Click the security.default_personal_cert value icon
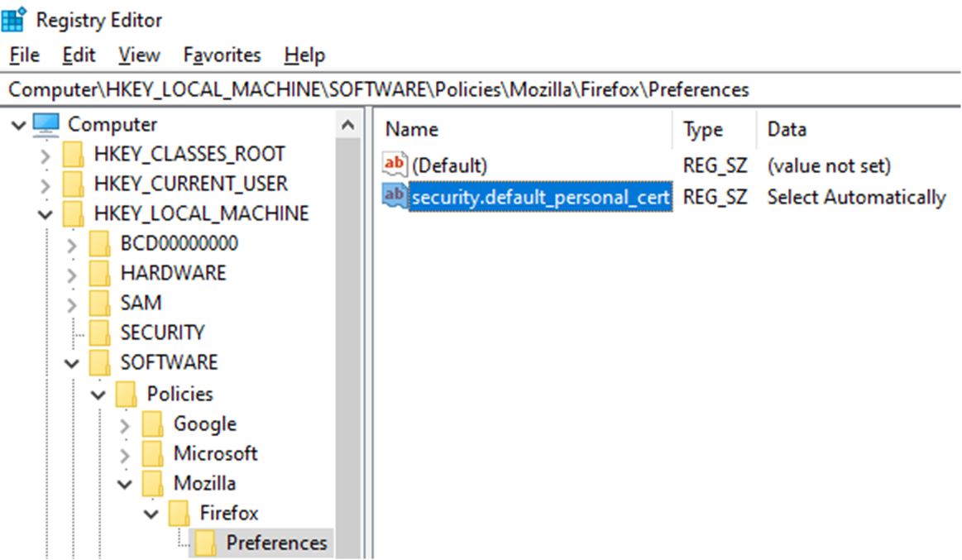Viewport: 962px width, 560px height. click(x=395, y=196)
